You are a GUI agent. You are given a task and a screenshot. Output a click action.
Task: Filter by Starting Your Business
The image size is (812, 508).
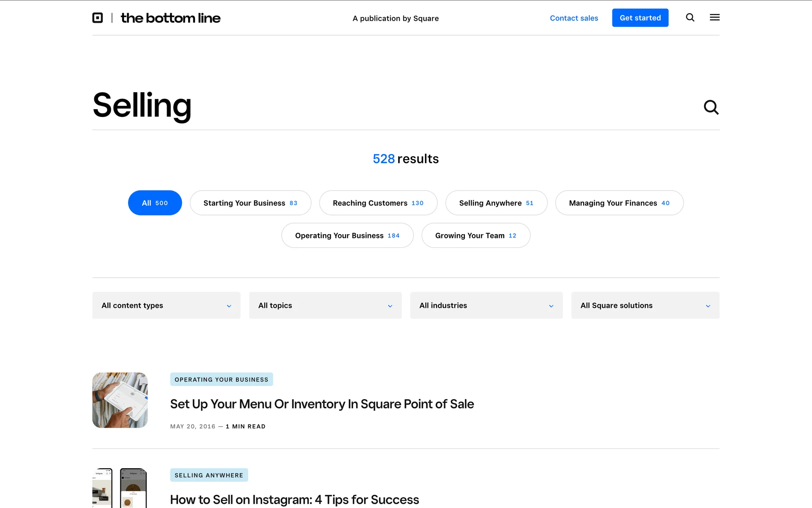pyautogui.click(x=250, y=203)
